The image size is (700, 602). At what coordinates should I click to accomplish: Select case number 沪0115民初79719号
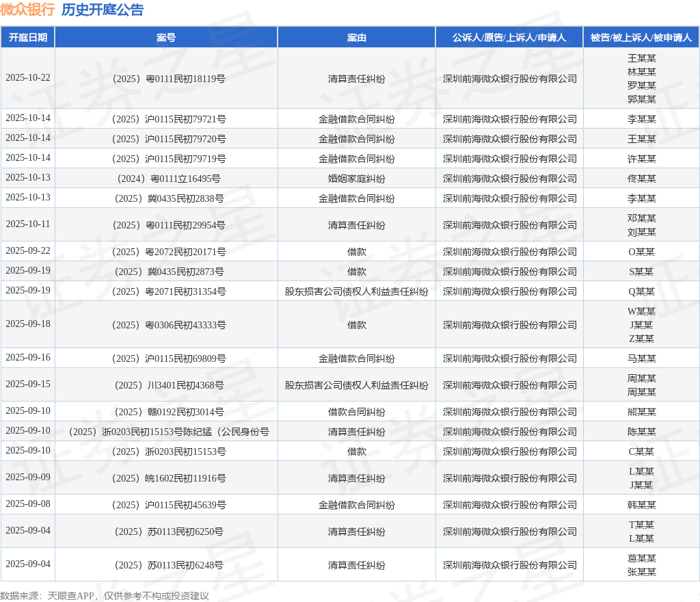tap(169, 159)
